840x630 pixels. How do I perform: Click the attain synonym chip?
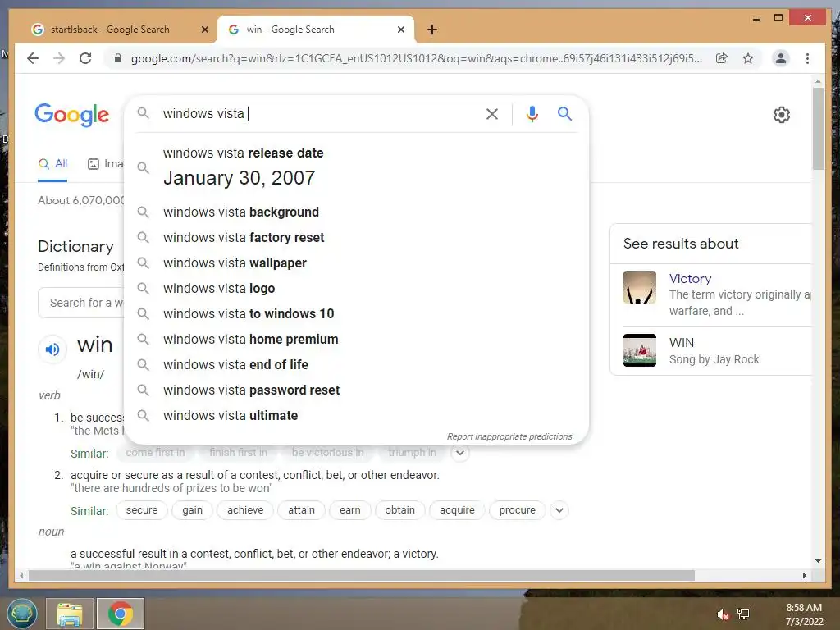pyautogui.click(x=302, y=510)
